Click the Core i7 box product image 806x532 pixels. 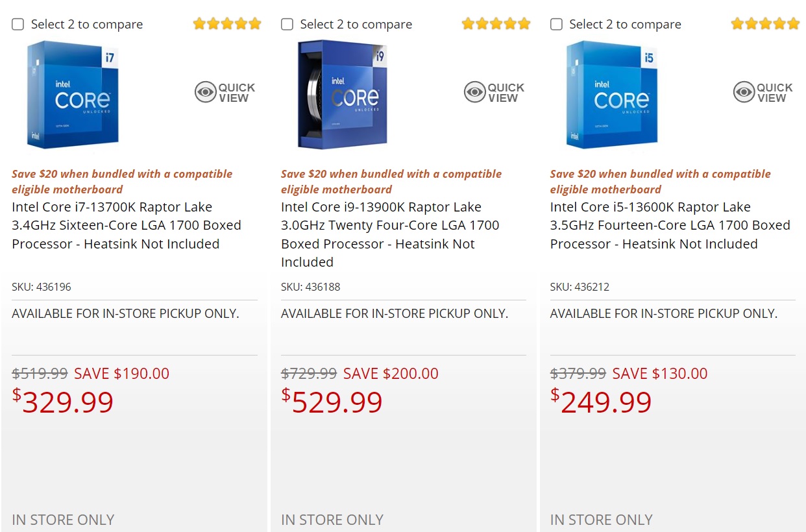[73, 94]
